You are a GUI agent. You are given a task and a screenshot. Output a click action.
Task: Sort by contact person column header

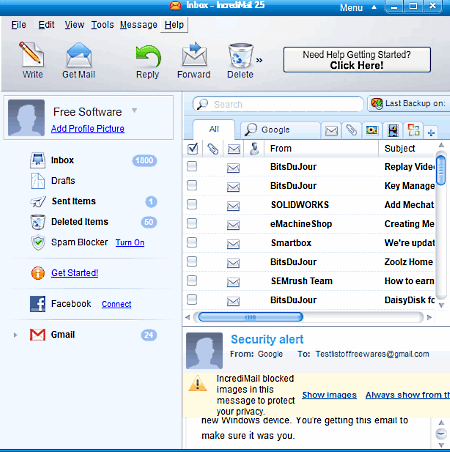pos(254,149)
